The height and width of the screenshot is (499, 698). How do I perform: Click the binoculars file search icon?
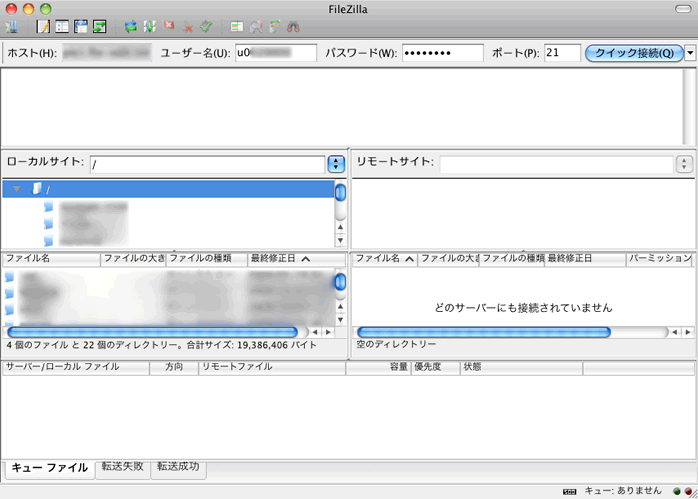pyautogui.click(x=293, y=27)
